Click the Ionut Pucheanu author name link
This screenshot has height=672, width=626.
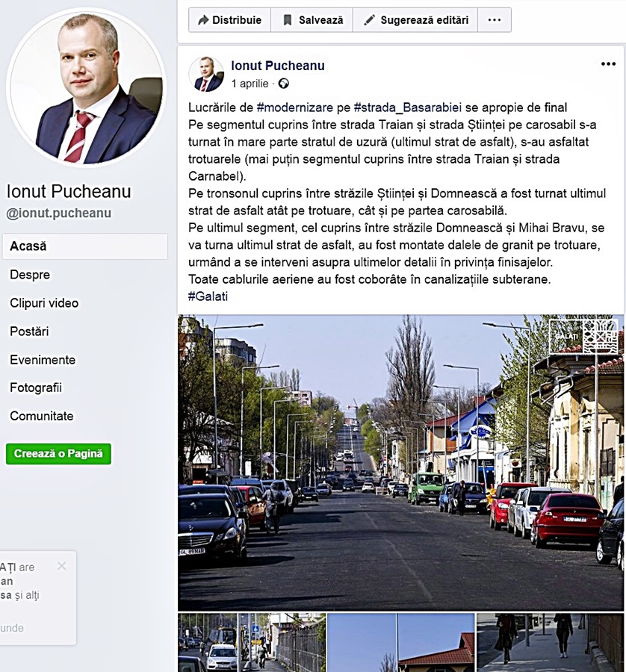click(278, 66)
